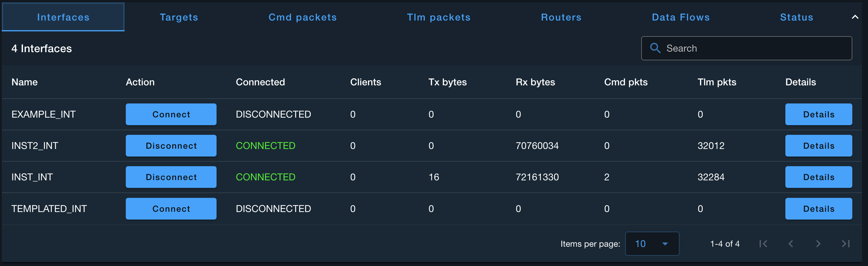Click the previous page arrow
The width and height of the screenshot is (868, 266).
(790, 244)
